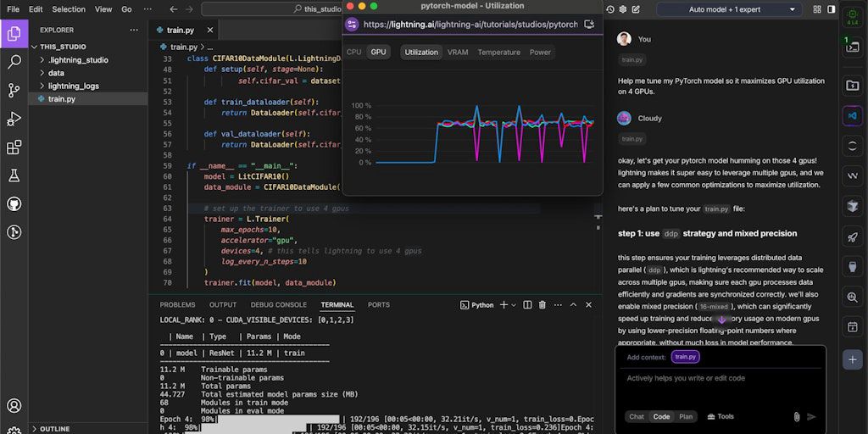Open the Run and Debug view

[x=14, y=119]
